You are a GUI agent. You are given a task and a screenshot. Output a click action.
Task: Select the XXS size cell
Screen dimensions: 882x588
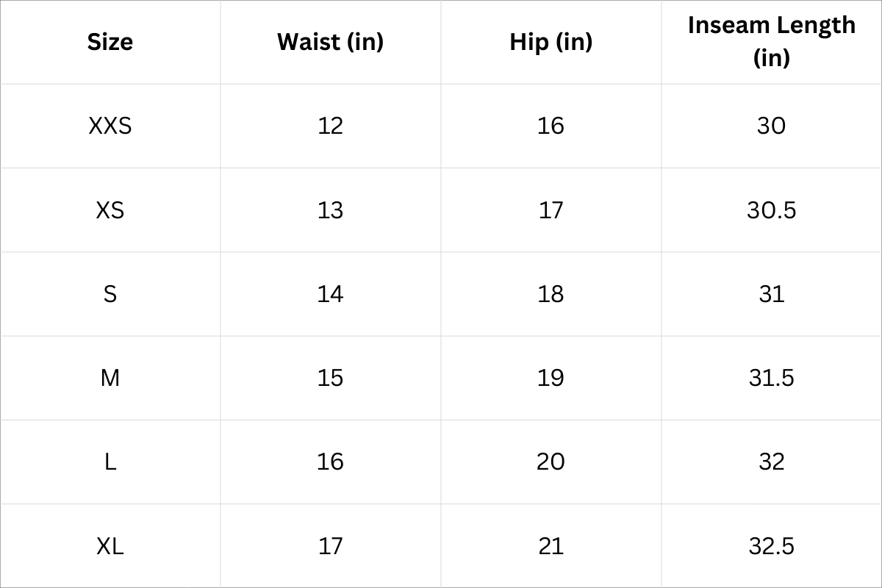pyautogui.click(x=110, y=126)
